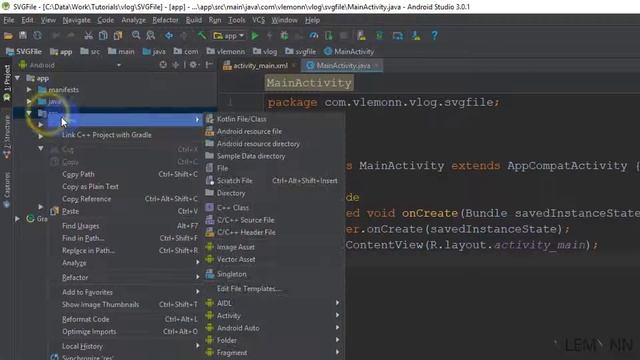
Task: Open the Structure tool window side tab
Action: pos(7,136)
